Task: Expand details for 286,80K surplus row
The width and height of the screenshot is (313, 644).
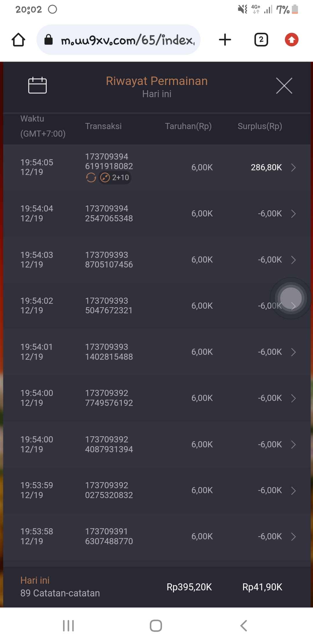Action: click(x=293, y=167)
